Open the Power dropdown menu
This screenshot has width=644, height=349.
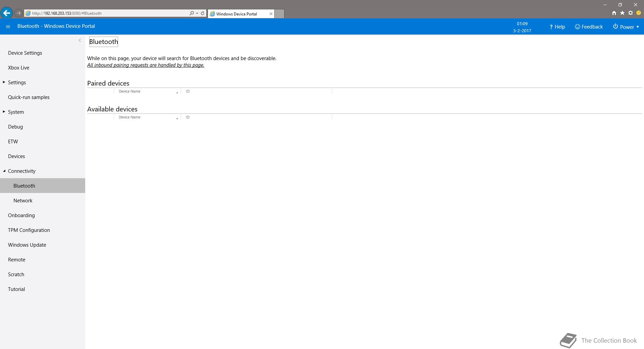pyautogui.click(x=626, y=27)
